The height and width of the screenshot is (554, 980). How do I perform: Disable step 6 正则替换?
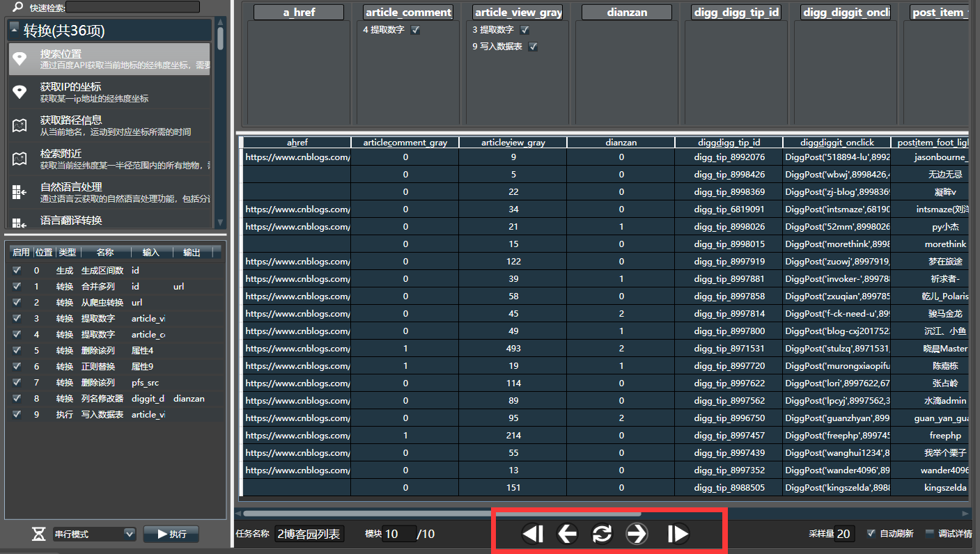pos(17,366)
